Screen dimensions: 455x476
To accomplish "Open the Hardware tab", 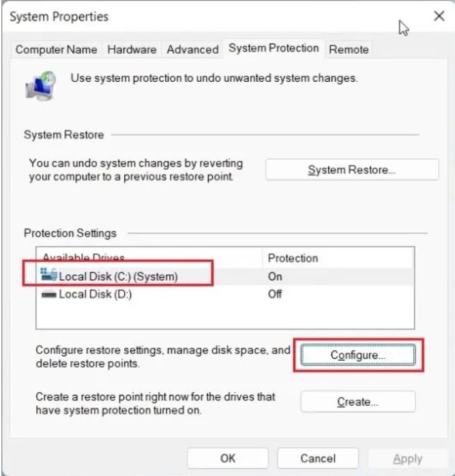I will click(x=132, y=50).
